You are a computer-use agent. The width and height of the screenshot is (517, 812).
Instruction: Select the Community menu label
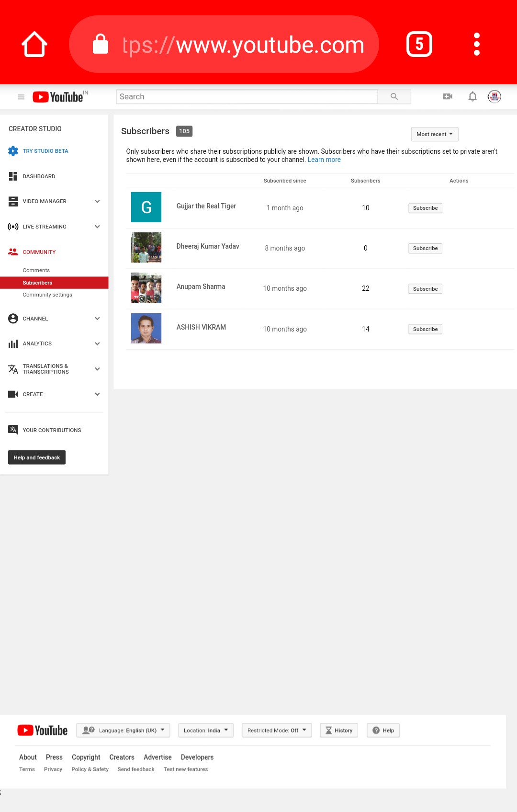(x=39, y=252)
